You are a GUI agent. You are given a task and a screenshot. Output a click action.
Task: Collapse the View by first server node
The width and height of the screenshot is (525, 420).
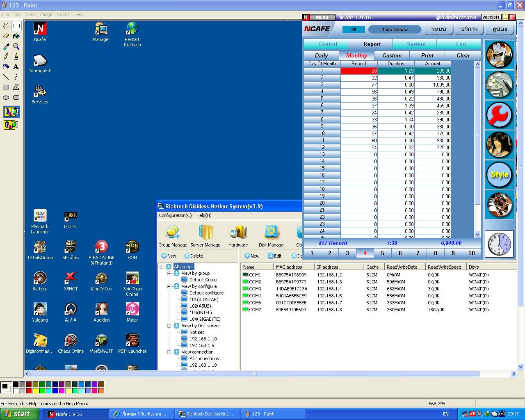(169, 326)
